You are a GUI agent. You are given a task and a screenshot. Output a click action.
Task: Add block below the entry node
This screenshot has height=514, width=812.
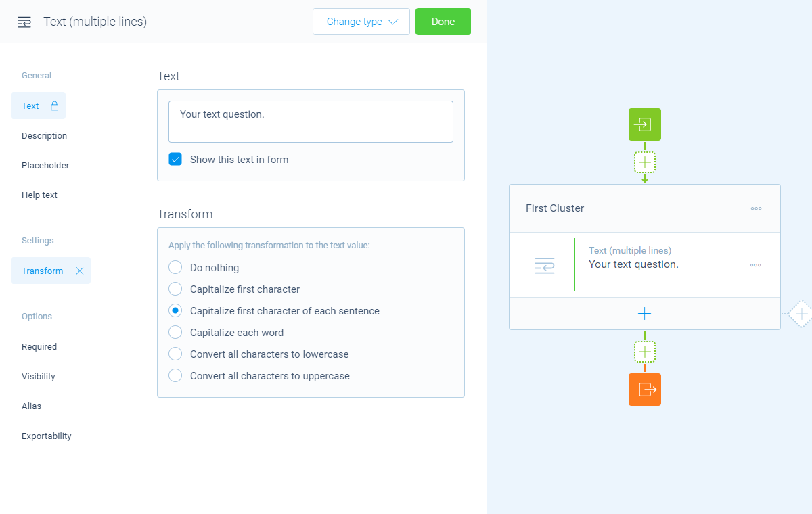[645, 162]
